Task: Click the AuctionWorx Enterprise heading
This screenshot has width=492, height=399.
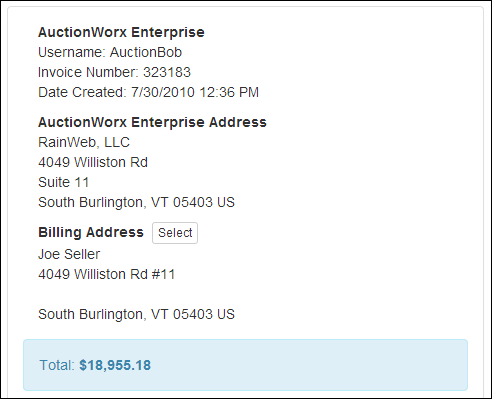Action: tap(121, 32)
